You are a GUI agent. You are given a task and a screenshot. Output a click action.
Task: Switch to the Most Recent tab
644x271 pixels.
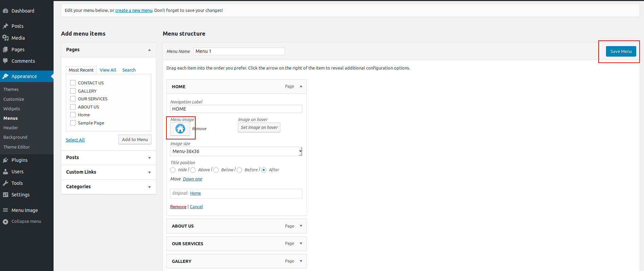81,70
